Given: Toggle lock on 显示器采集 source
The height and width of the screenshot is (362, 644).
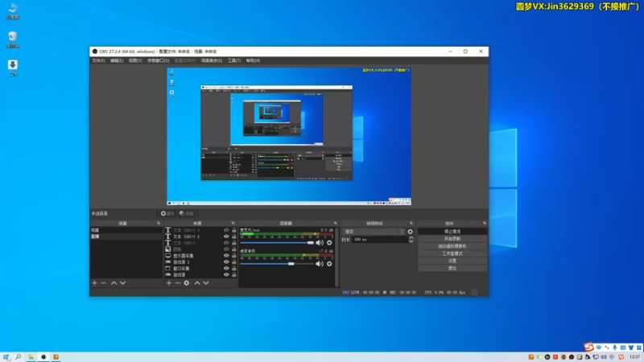Looking at the screenshot, I should click(x=234, y=255).
